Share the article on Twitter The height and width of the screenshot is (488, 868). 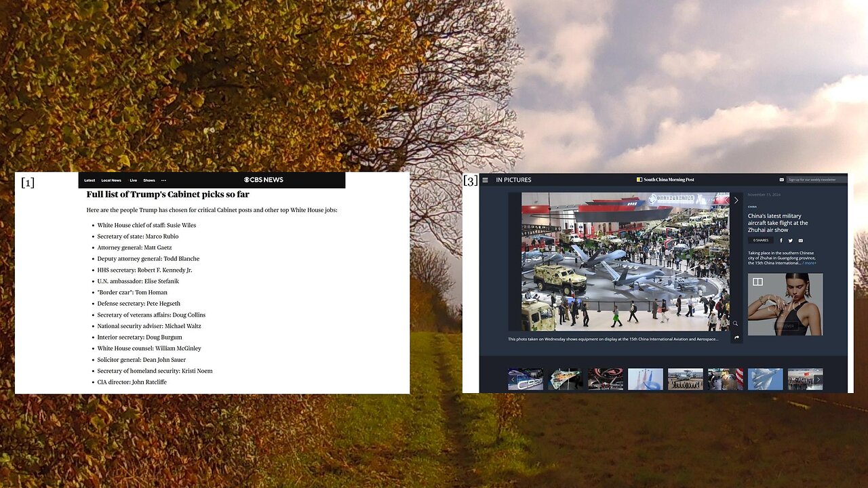(x=791, y=240)
